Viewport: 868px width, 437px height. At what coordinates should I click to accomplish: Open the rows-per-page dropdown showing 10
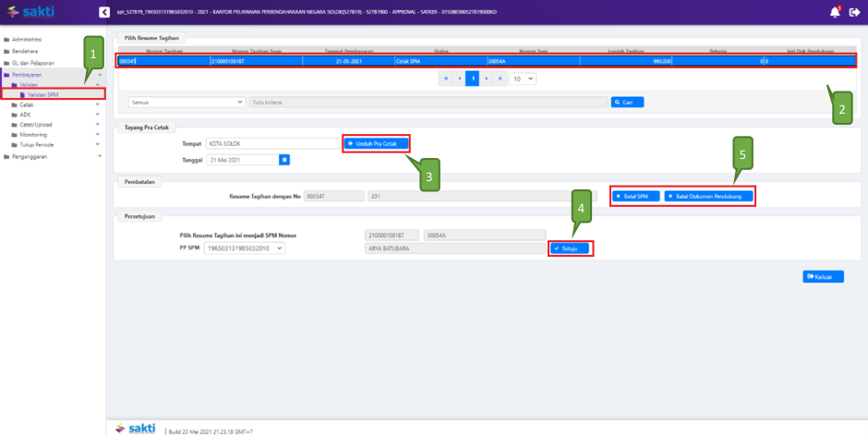pos(524,79)
